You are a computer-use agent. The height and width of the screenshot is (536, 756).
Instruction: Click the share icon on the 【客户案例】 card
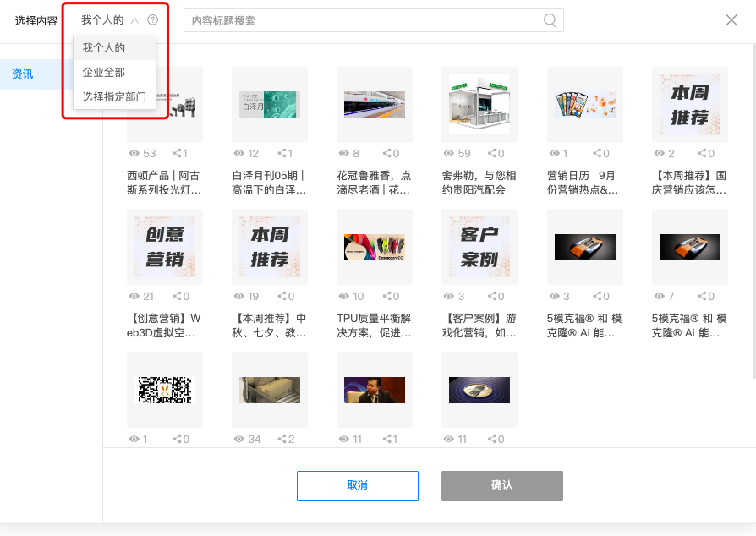pos(492,296)
